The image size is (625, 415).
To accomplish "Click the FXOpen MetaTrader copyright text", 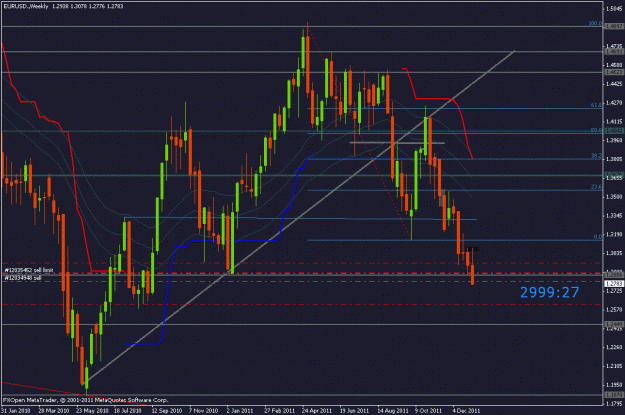I will point(85,400).
